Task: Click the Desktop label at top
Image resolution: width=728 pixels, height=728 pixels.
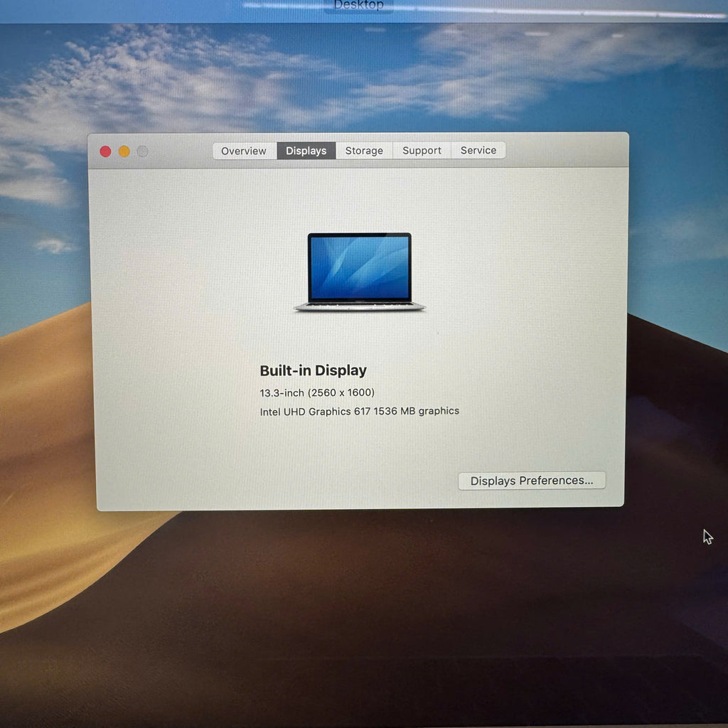Action: tap(358, 5)
